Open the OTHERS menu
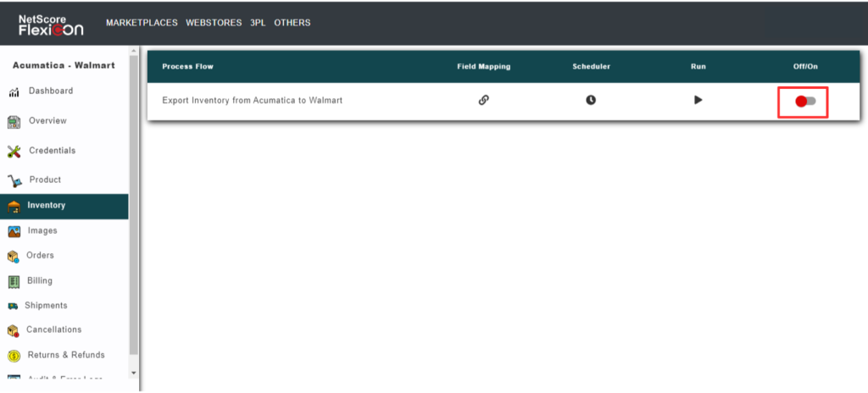 coord(292,23)
